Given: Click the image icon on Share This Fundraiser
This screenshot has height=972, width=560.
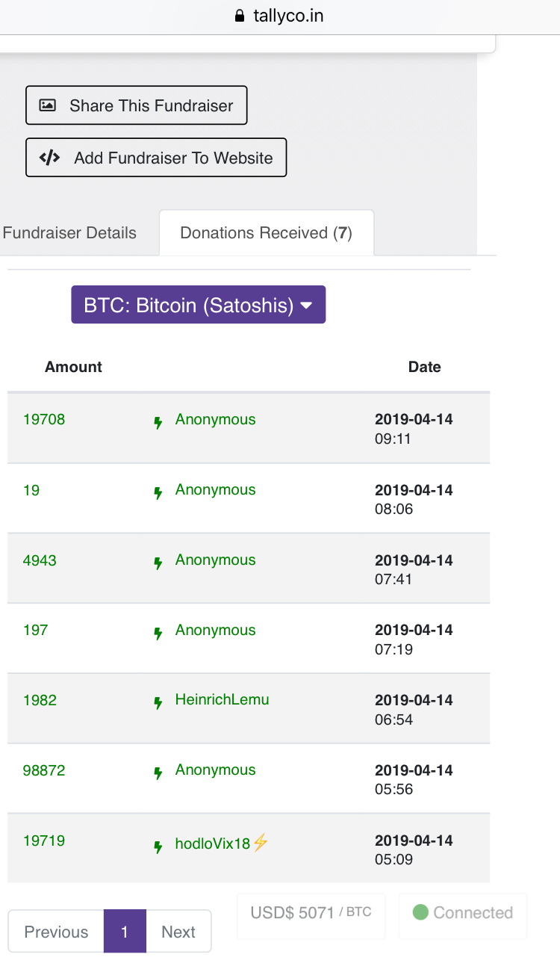Looking at the screenshot, I should [x=48, y=105].
